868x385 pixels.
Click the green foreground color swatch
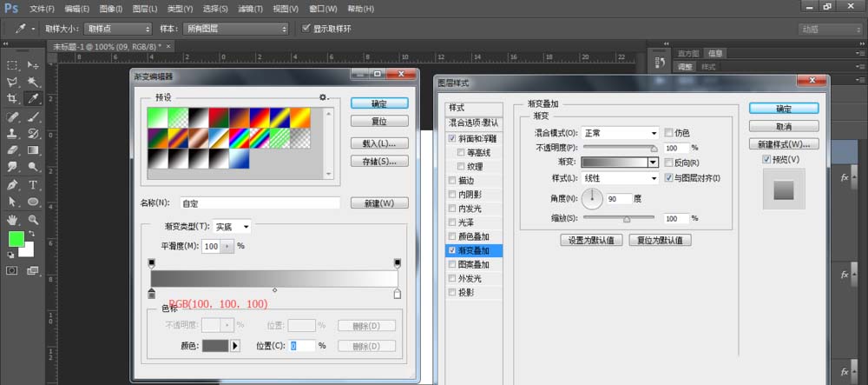[x=16, y=238]
